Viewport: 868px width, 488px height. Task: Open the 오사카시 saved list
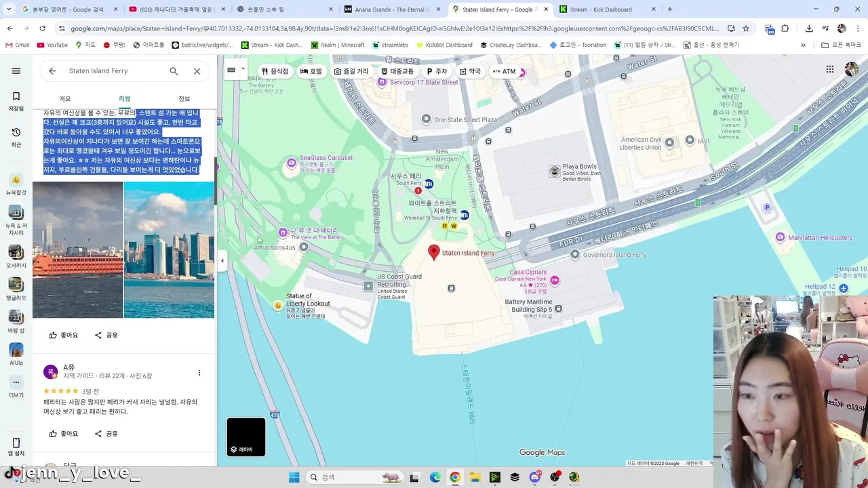tap(16, 257)
